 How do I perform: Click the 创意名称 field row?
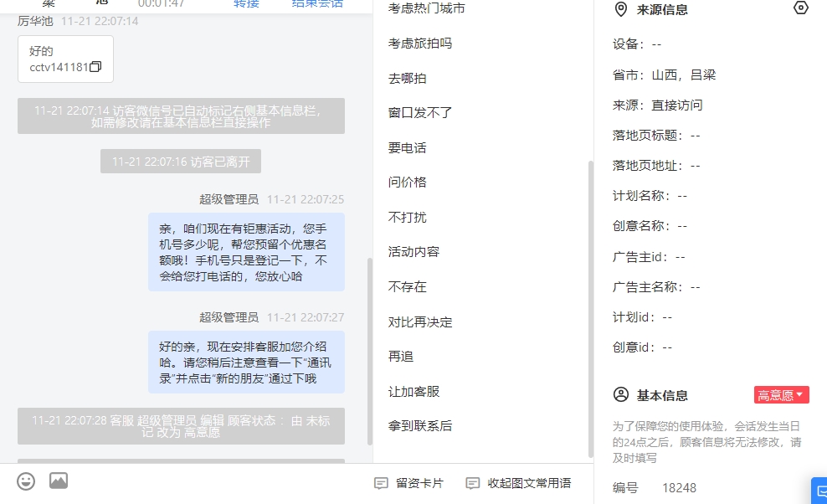[x=650, y=226]
